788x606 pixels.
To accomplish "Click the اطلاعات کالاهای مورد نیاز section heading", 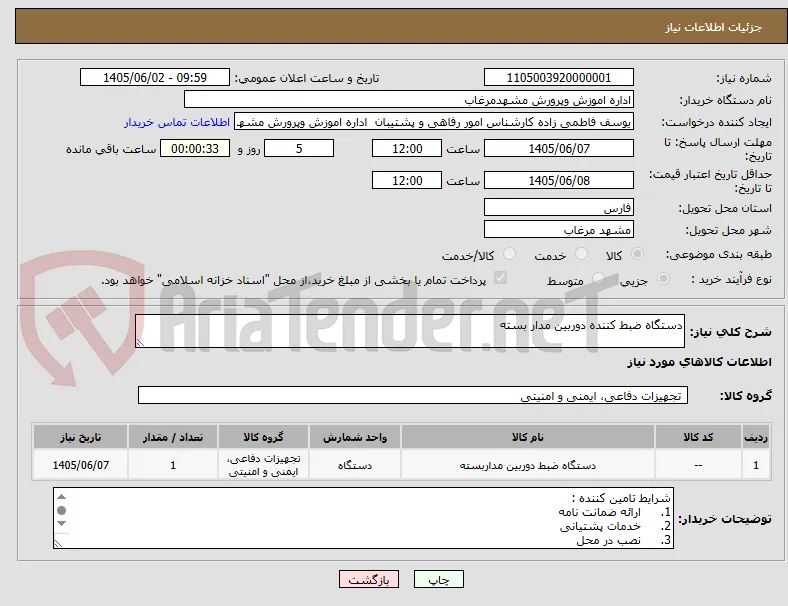I will click(x=699, y=362).
